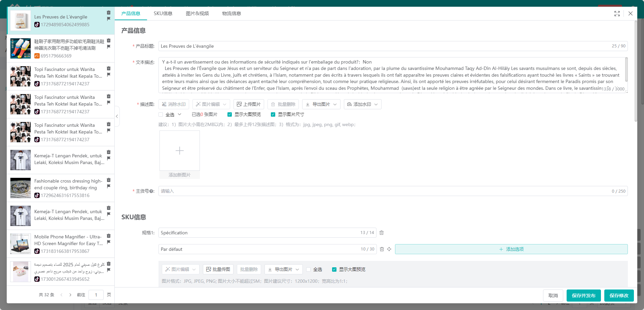Click the platform icon beside ID 695179666369
The image size is (644, 310).
[37, 56]
